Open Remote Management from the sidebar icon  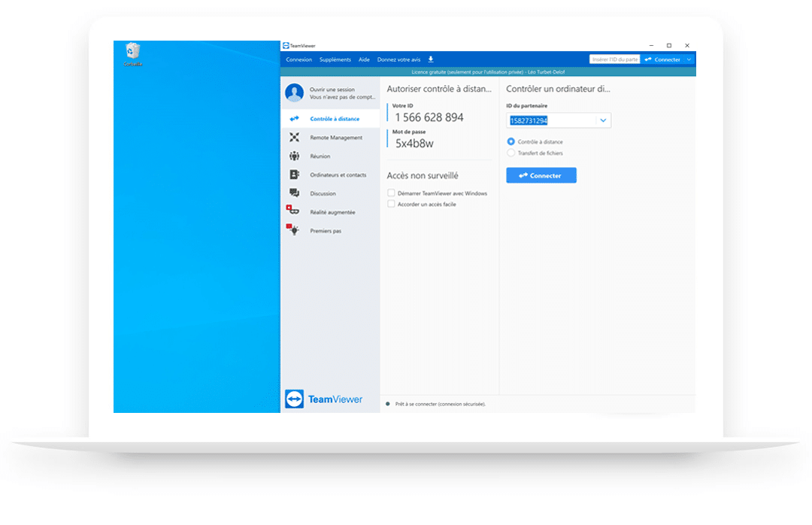tap(294, 138)
